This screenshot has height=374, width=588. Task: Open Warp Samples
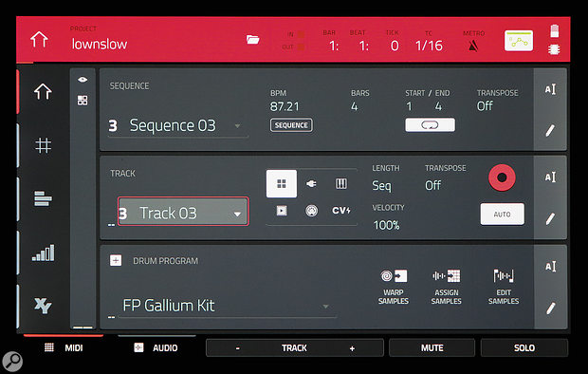point(394,288)
